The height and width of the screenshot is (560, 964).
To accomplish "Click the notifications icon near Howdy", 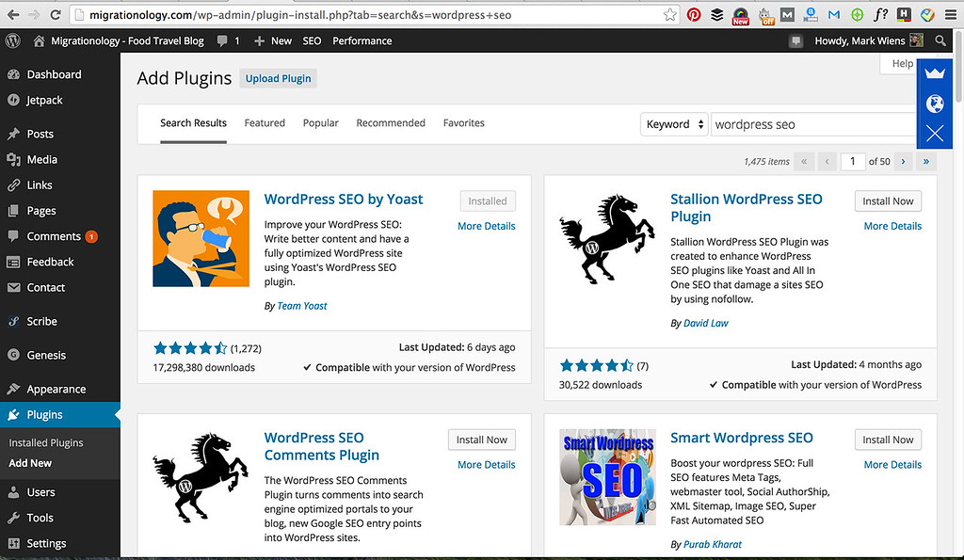I will [x=796, y=41].
